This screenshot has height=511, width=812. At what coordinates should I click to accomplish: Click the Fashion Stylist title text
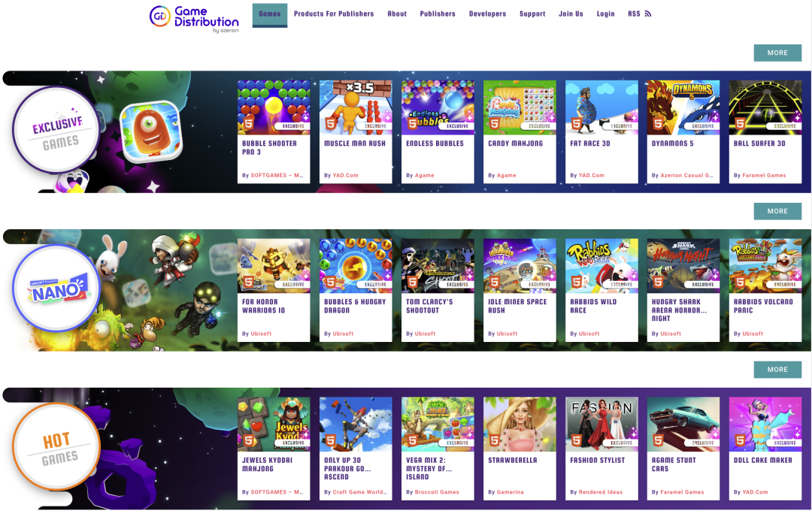click(597, 460)
